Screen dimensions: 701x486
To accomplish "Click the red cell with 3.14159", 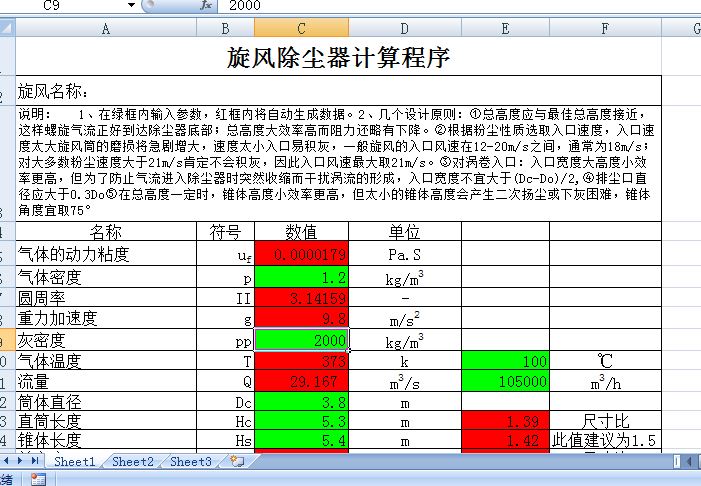I will tap(301, 297).
